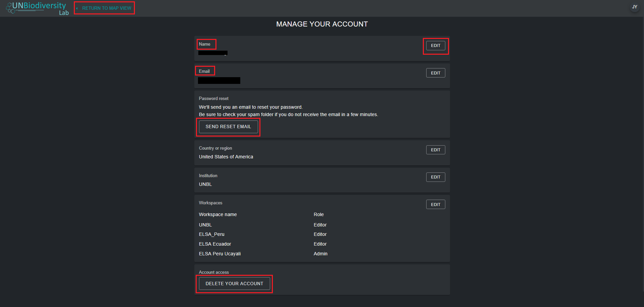The width and height of the screenshot is (644, 307).
Task: Click the Admin role for ELSA Peru Ucayali
Action: click(320, 254)
